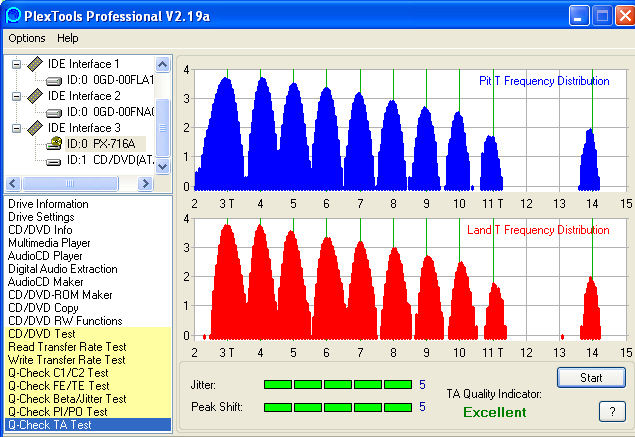
Task: Click the IDE Interface 1 controller icon
Action: point(35,64)
